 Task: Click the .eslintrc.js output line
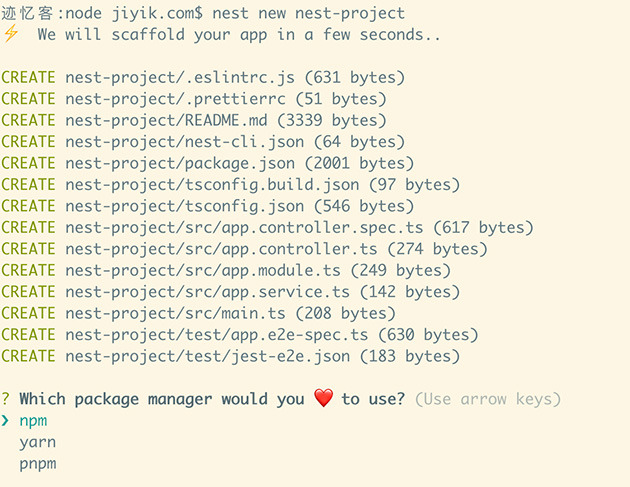[x=203, y=78]
